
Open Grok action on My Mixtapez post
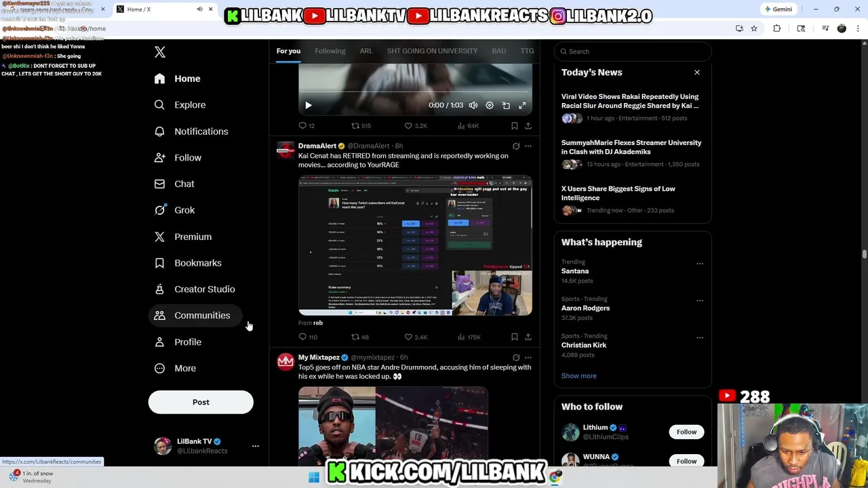[516, 357]
